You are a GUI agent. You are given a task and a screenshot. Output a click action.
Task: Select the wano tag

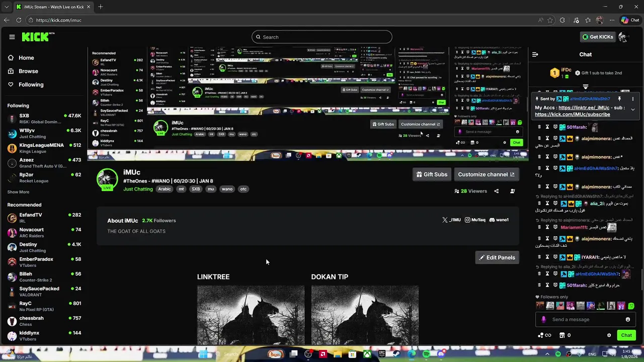tap(227, 189)
